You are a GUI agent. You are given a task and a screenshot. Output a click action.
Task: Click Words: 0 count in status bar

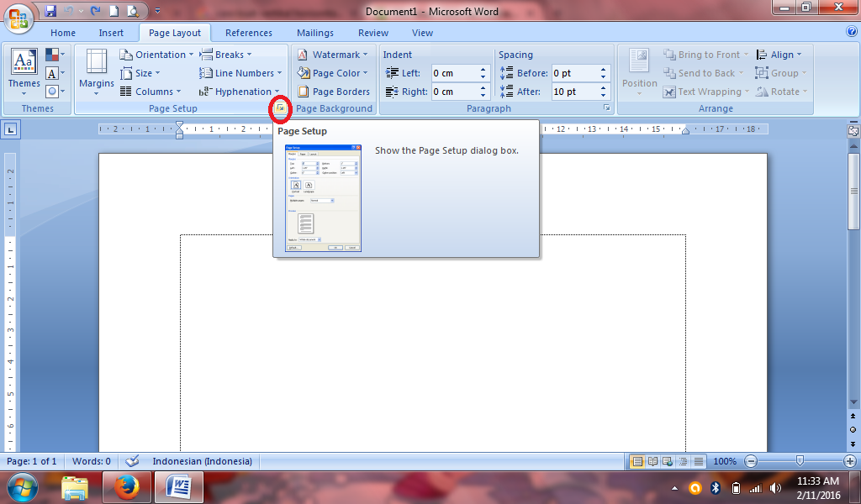(91, 461)
